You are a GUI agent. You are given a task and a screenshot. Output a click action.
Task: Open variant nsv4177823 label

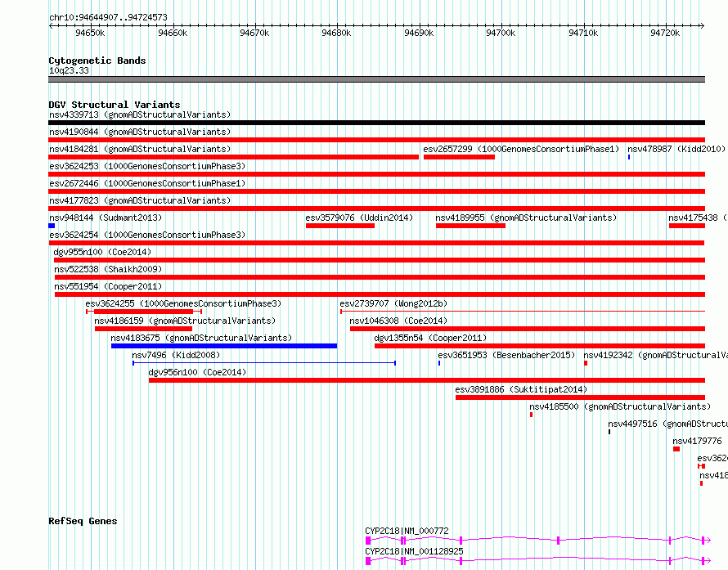point(140,200)
